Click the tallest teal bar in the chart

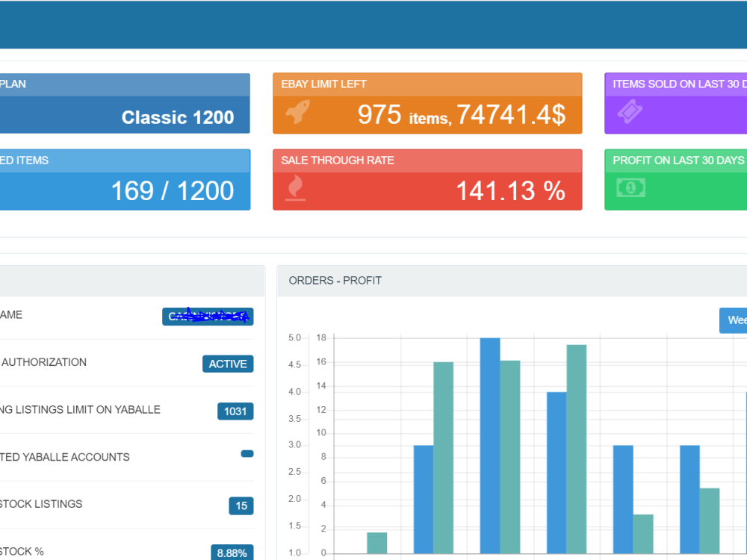[x=577, y=449]
